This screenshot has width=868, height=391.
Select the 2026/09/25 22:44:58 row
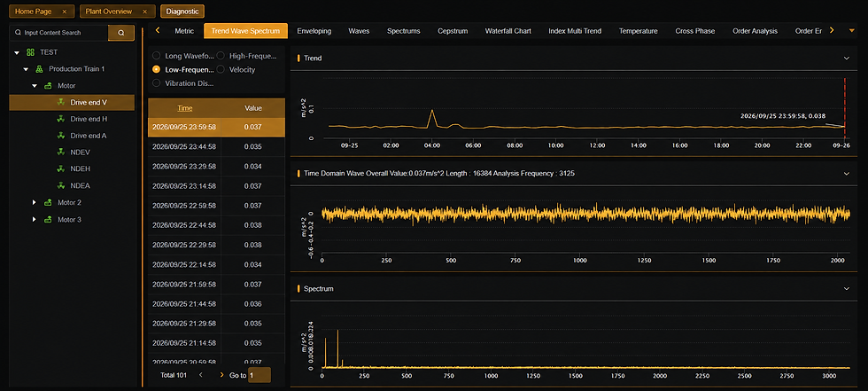pos(216,225)
